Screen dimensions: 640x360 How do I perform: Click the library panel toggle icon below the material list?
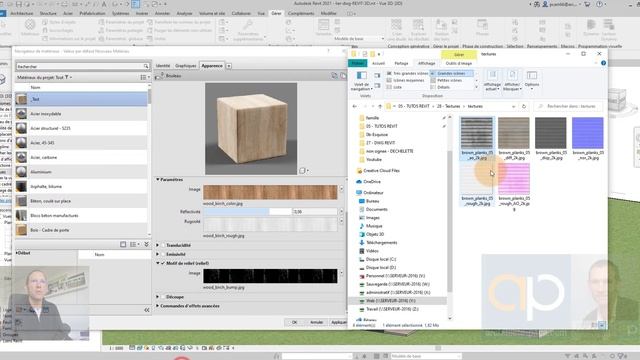pyautogui.click(x=123, y=244)
